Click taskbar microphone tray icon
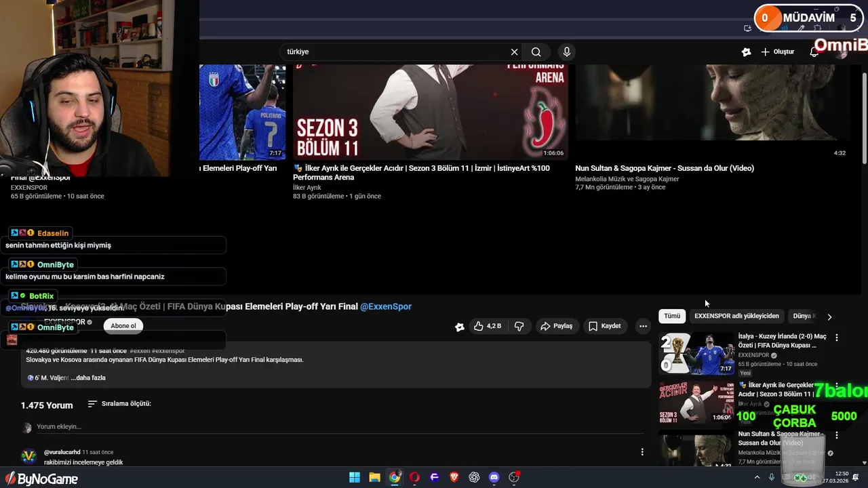The image size is (868, 488). coord(772,477)
